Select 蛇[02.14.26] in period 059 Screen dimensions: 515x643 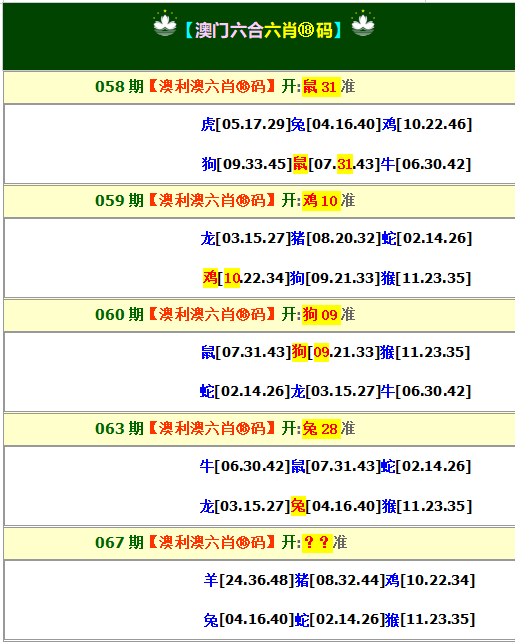pyautogui.click(x=427, y=238)
